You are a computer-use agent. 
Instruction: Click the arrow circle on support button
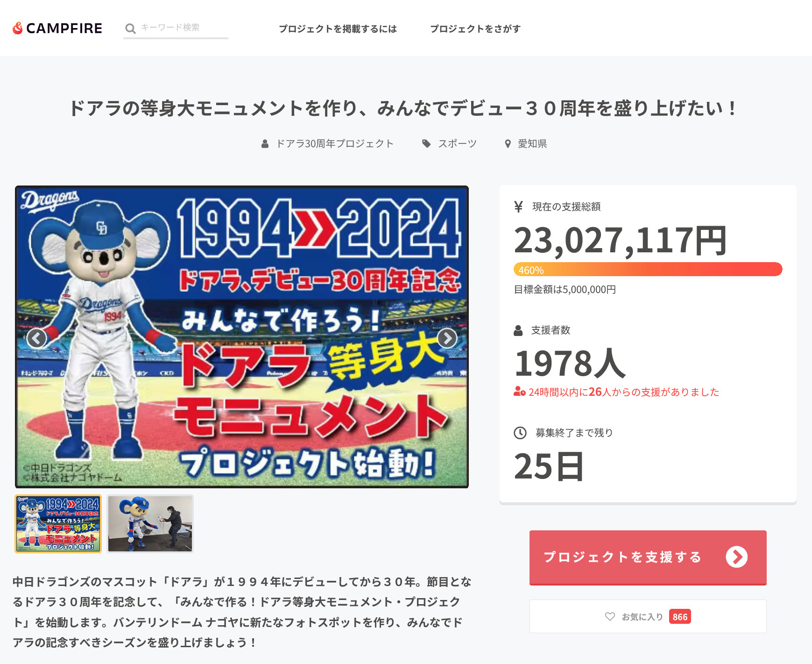point(736,557)
